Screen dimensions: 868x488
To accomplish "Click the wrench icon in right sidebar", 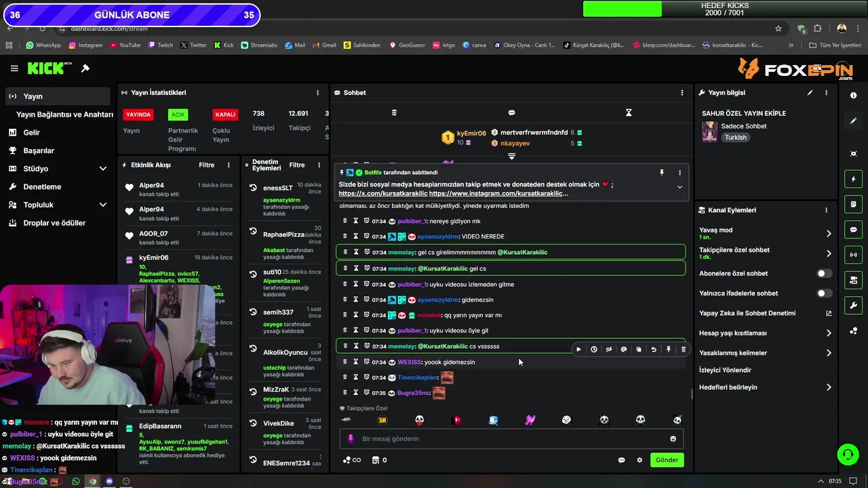I will 853,306.
